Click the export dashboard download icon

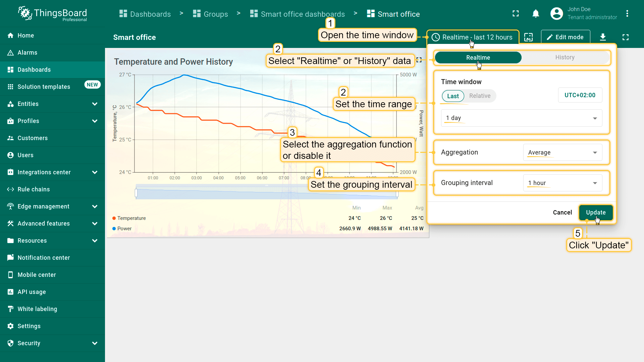coord(603,37)
